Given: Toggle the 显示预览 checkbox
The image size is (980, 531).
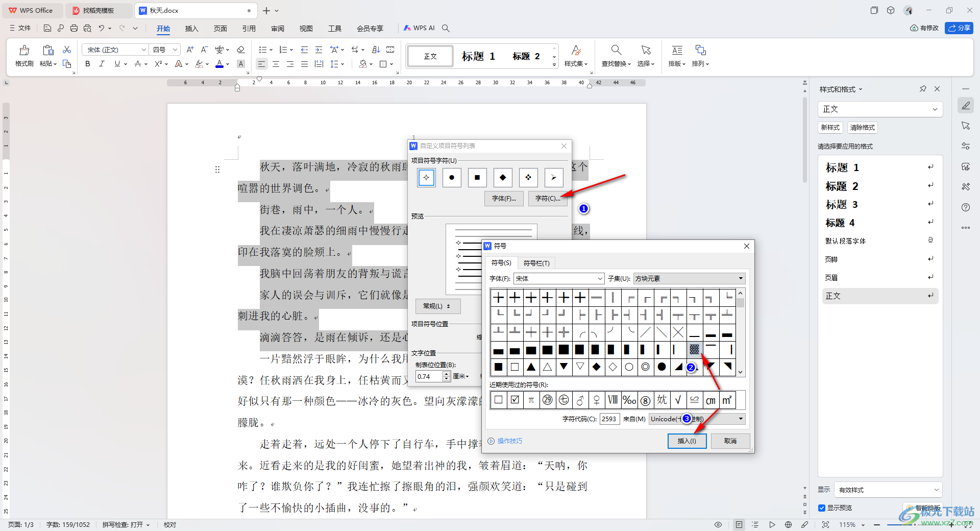Looking at the screenshot, I should (x=822, y=508).
